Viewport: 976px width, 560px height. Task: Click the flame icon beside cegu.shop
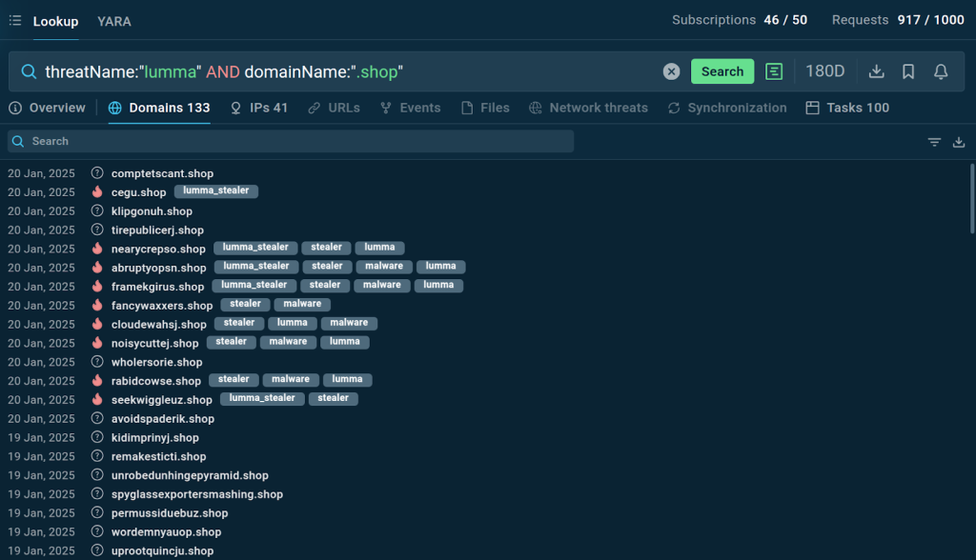pos(97,192)
